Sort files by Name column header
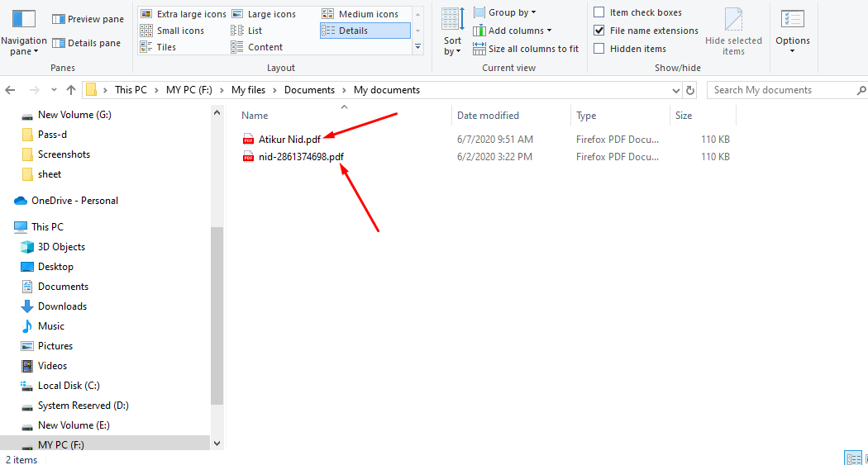Viewport: 868px width, 465px height. pyautogui.click(x=255, y=116)
